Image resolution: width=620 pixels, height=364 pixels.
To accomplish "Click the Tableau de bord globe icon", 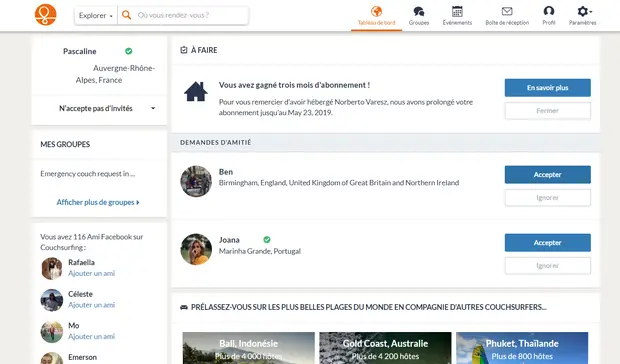I will [376, 11].
